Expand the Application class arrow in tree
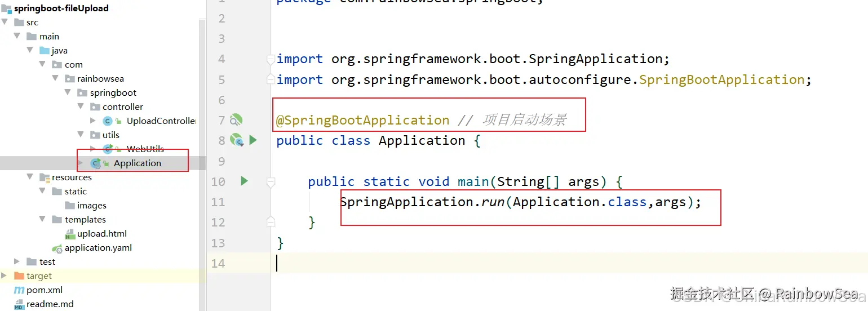 [x=81, y=163]
